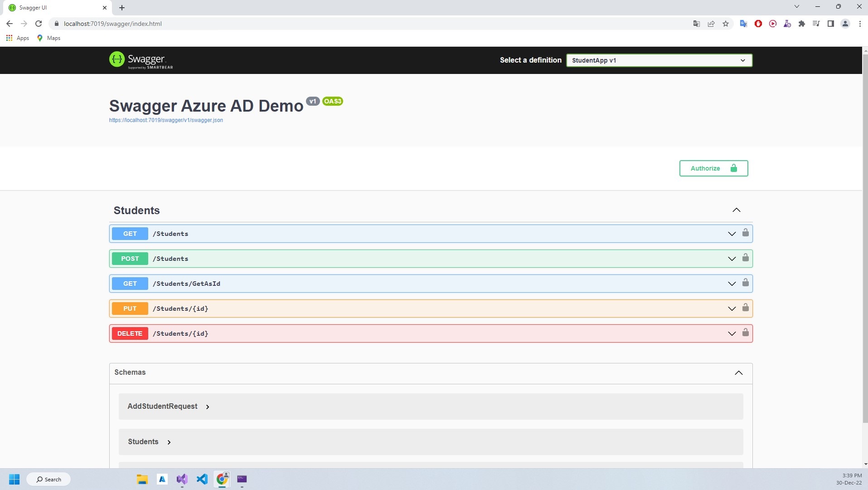Open the swagger.json link
Viewport: 868px width, 490px height.
166,120
